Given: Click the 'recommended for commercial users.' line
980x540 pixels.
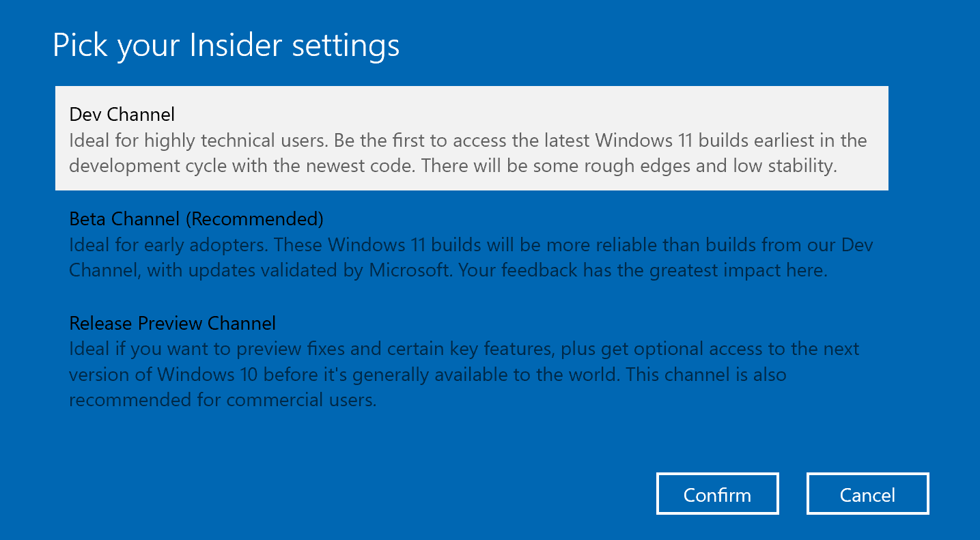Looking at the screenshot, I should (x=223, y=400).
